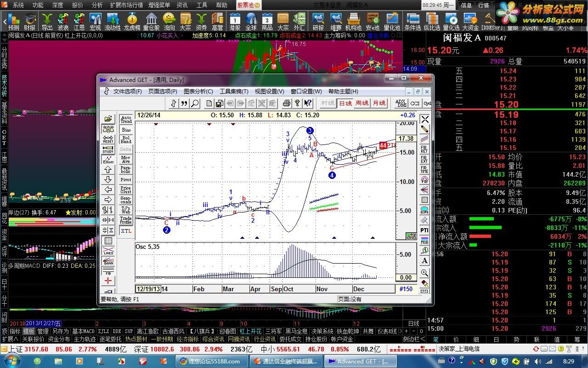
Task: Toggle the XTL indicator
Action: point(126,231)
